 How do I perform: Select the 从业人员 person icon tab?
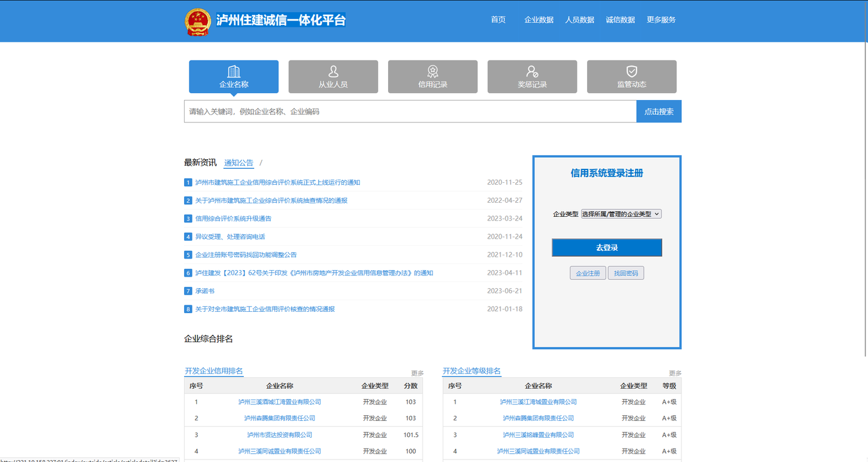[333, 76]
